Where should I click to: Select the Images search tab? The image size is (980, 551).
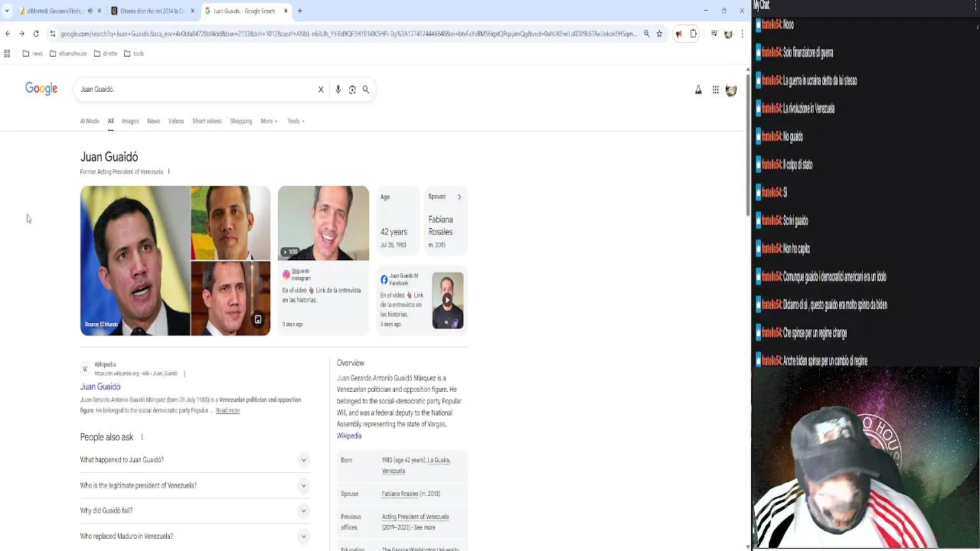pos(130,121)
